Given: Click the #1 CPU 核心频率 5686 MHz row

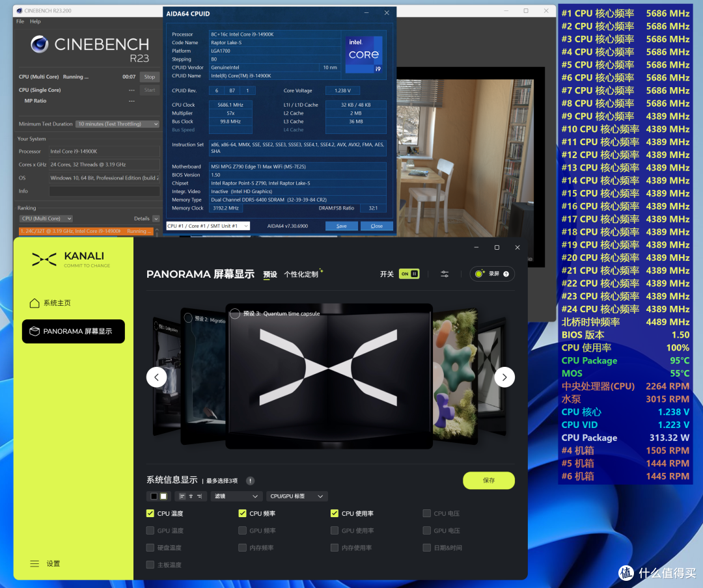Looking at the screenshot, I should (626, 14).
